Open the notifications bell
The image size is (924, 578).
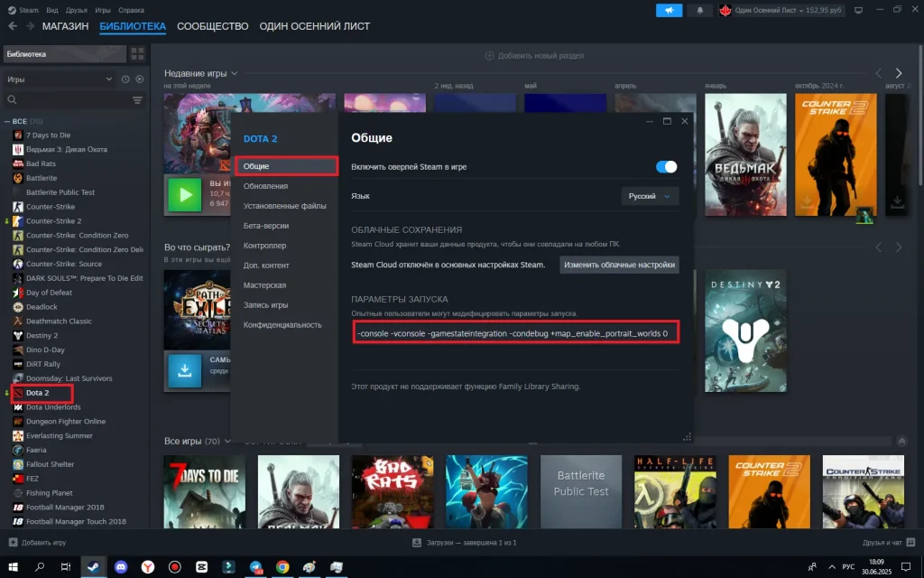click(700, 10)
